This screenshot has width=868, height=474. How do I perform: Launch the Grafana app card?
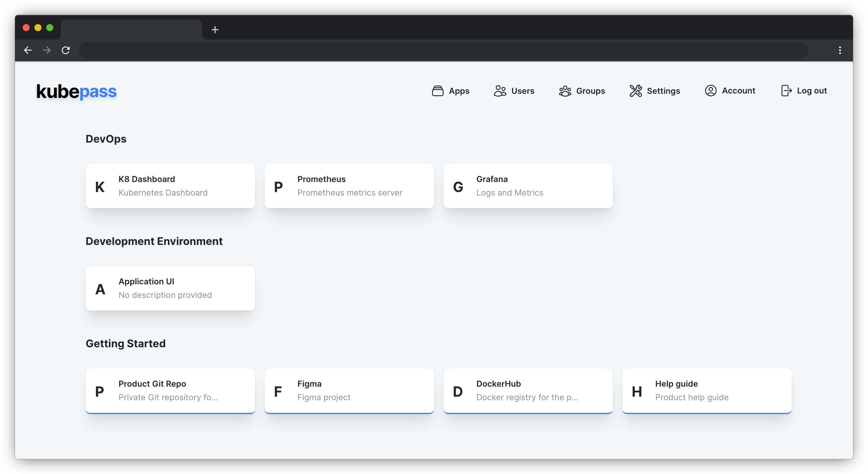point(528,186)
